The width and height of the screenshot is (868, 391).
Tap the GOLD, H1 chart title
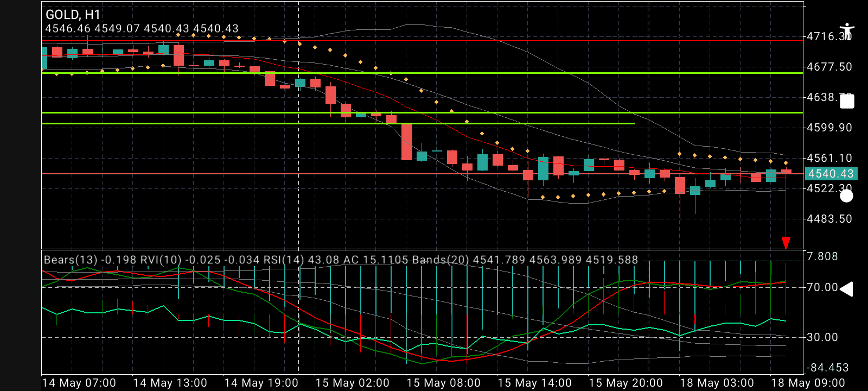pyautogui.click(x=73, y=15)
